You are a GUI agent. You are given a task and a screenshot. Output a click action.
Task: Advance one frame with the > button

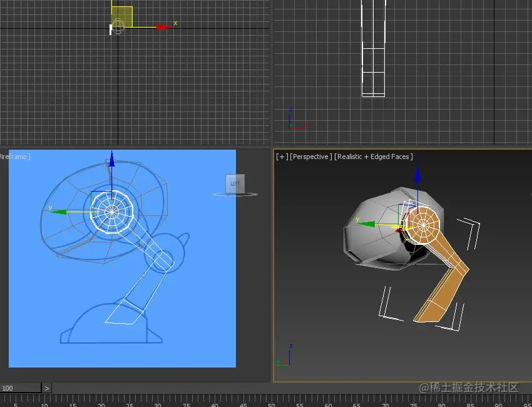pos(46,388)
